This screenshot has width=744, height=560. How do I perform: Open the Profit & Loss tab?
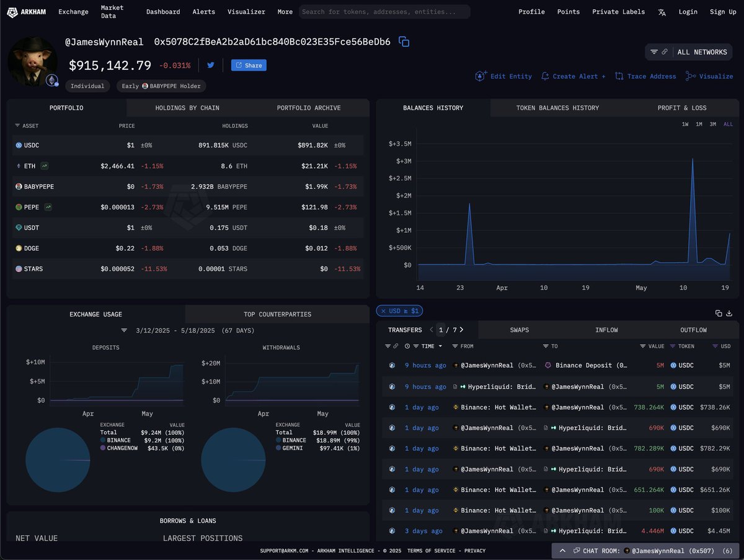point(682,108)
